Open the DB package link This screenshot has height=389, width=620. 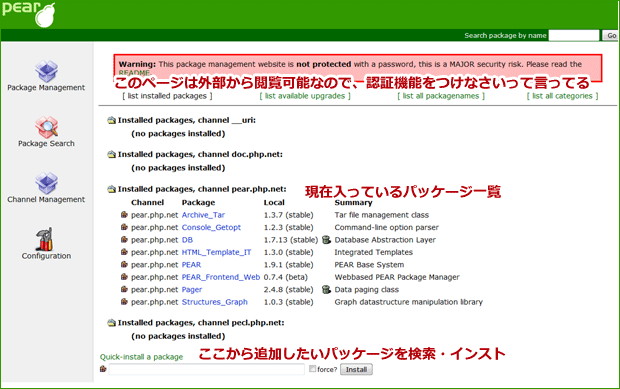[x=187, y=240]
